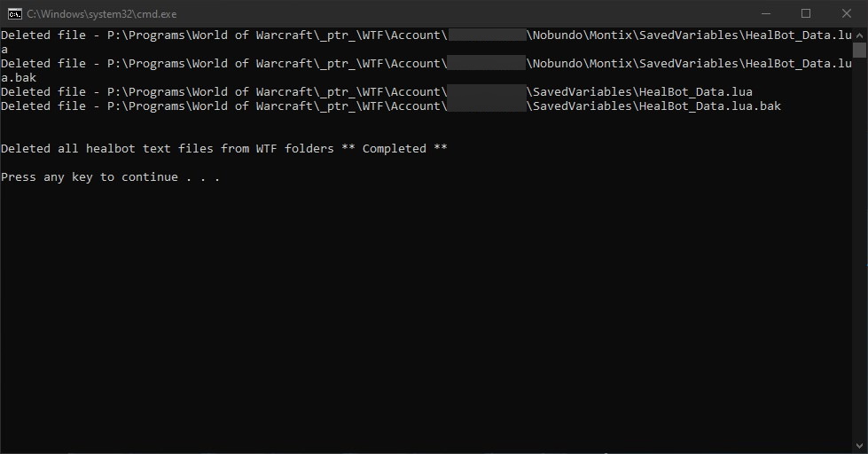Click the '** Completed **' status text
The height and width of the screenshot is (454, 868).
(395, 149)
